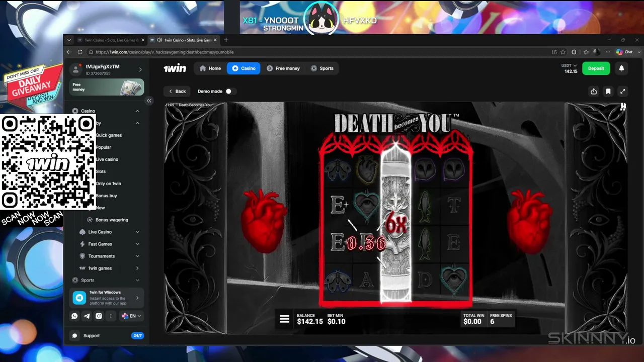Click the browser address bar URL

tap(165, 52)
